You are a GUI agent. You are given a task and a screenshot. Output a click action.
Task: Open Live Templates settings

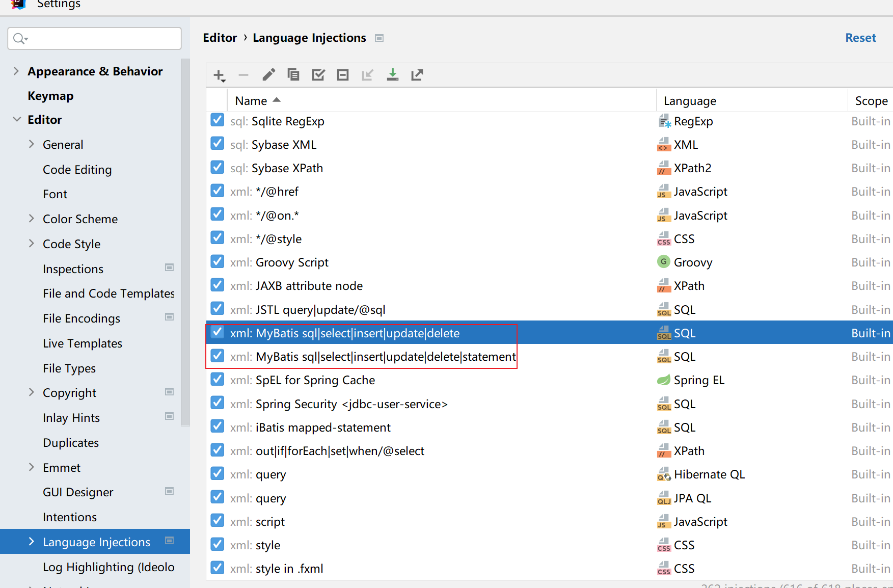tap(83, 343)
